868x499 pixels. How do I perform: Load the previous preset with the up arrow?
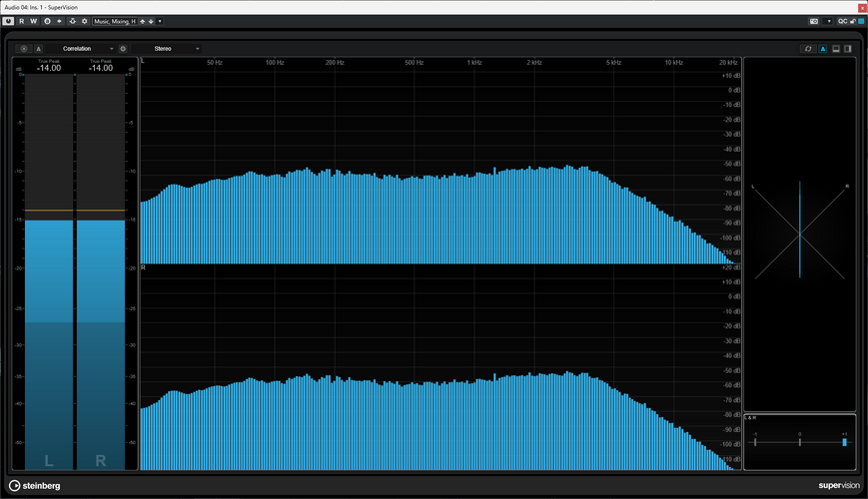[142, 21]
